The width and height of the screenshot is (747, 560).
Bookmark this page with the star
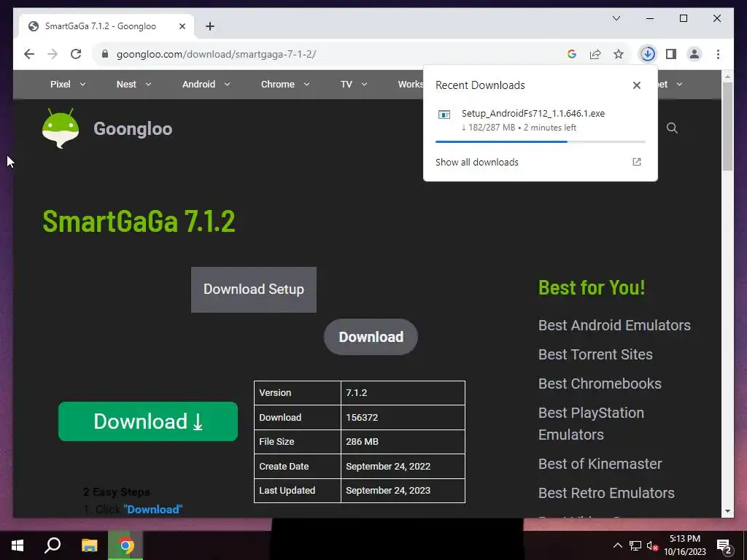(x=619, y=54)
